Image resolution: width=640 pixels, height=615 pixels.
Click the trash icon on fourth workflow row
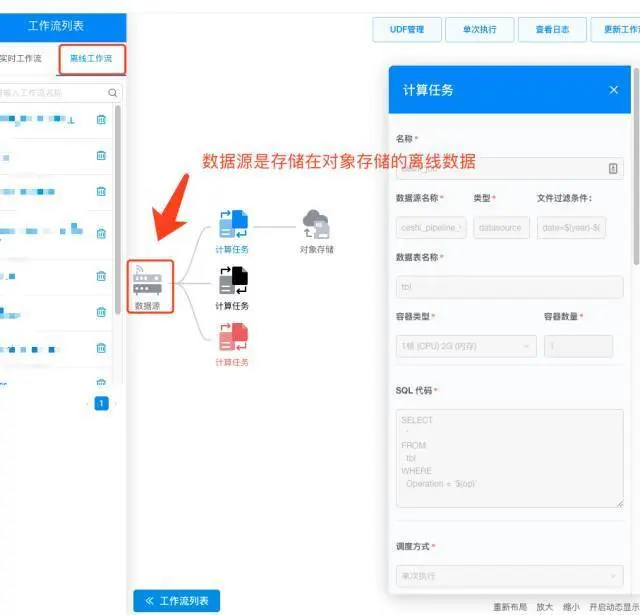[x=101, y=233]
